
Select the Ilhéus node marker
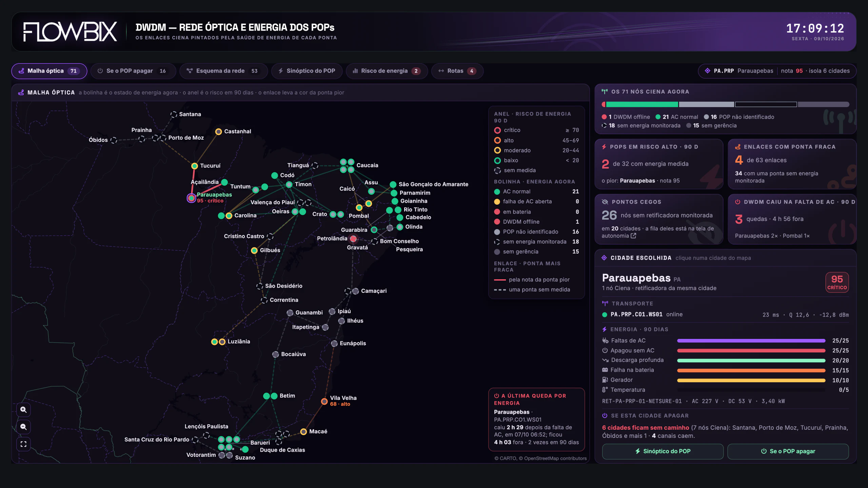[341, 321]
